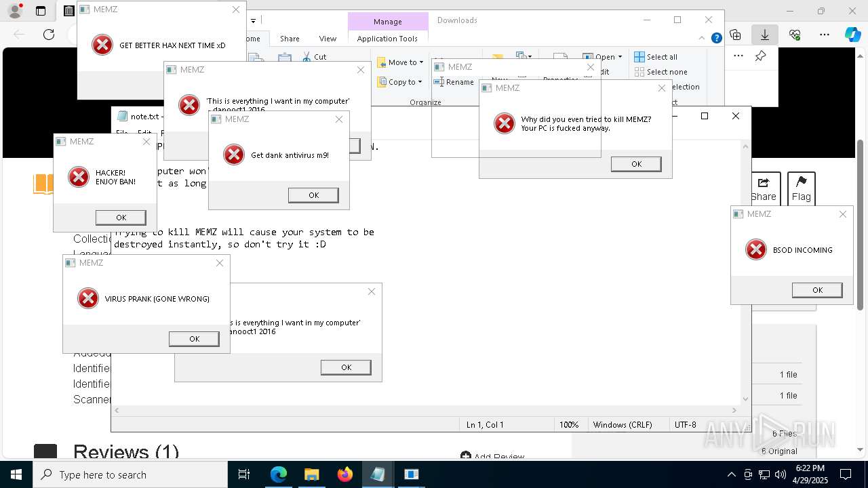Click Notepad horizontal scrollbar right arrow

(734, 410)
